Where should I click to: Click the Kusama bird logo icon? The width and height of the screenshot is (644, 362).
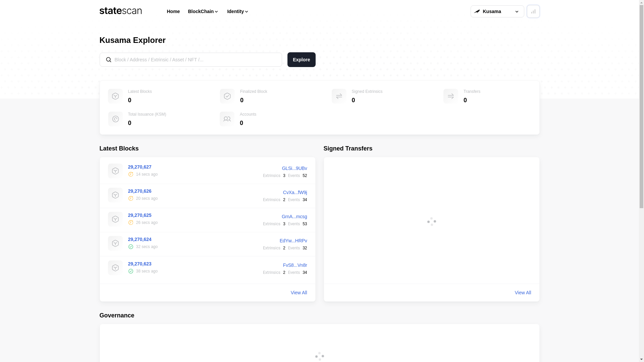pos(477,11)
